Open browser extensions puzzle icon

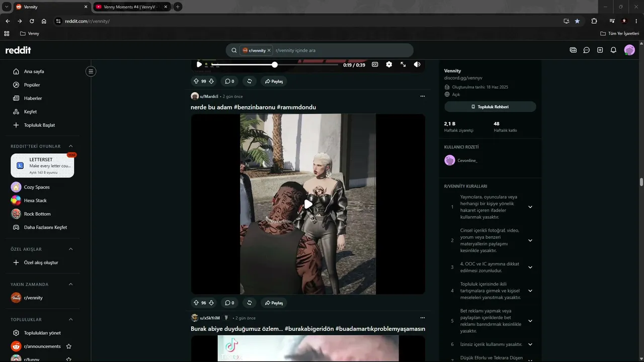(594, 21)
